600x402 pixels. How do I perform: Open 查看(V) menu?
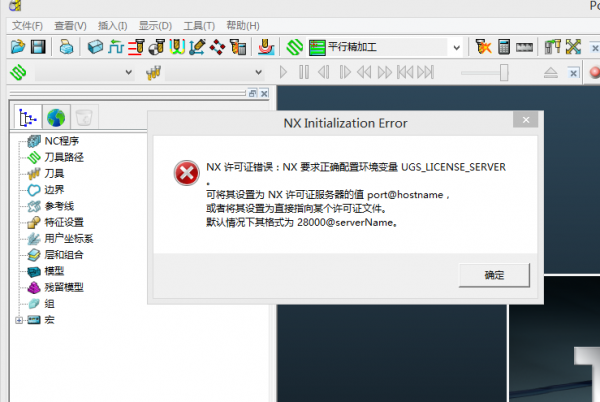(70, 26)
